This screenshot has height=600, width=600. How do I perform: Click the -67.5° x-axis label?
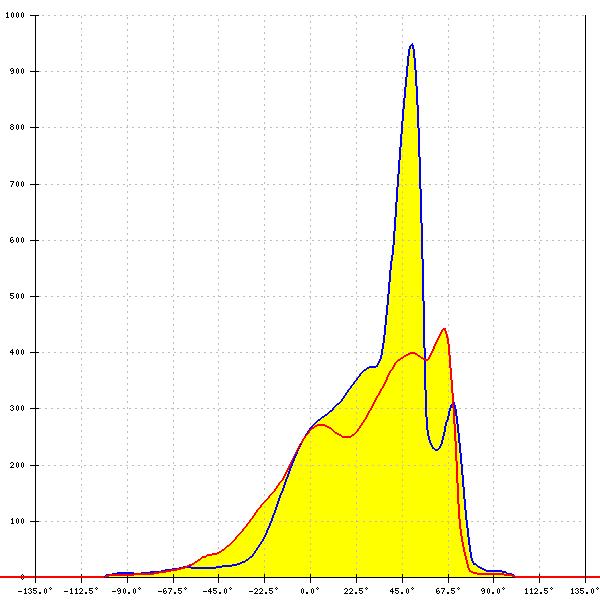173,591
